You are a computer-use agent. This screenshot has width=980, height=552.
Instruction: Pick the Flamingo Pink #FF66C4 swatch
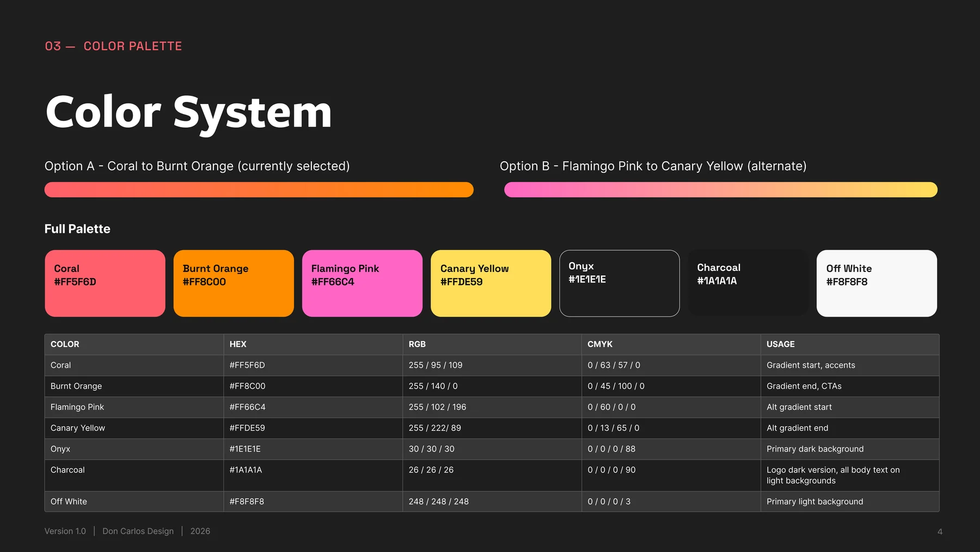click(x=362, y=283)
